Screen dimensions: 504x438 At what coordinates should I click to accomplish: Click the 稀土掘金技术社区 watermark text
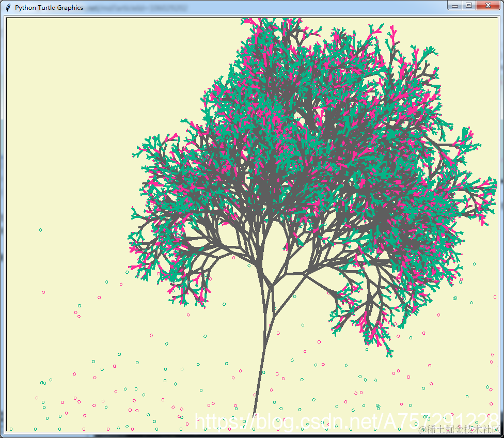(460, 429)
